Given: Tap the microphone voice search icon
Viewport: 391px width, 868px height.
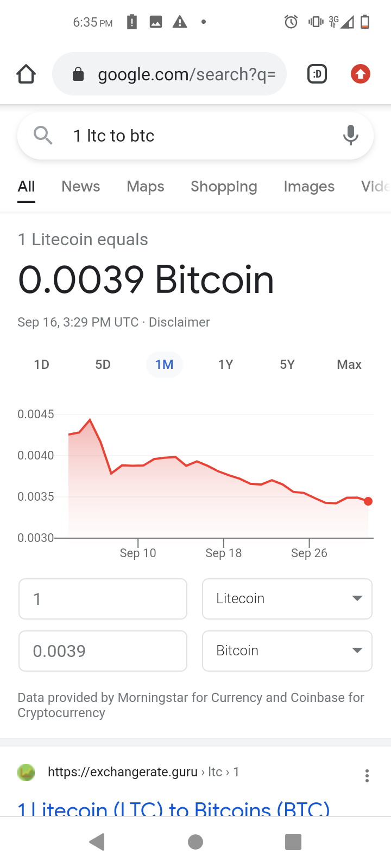Looking at the screenshot, I should (x=351, y=135).
